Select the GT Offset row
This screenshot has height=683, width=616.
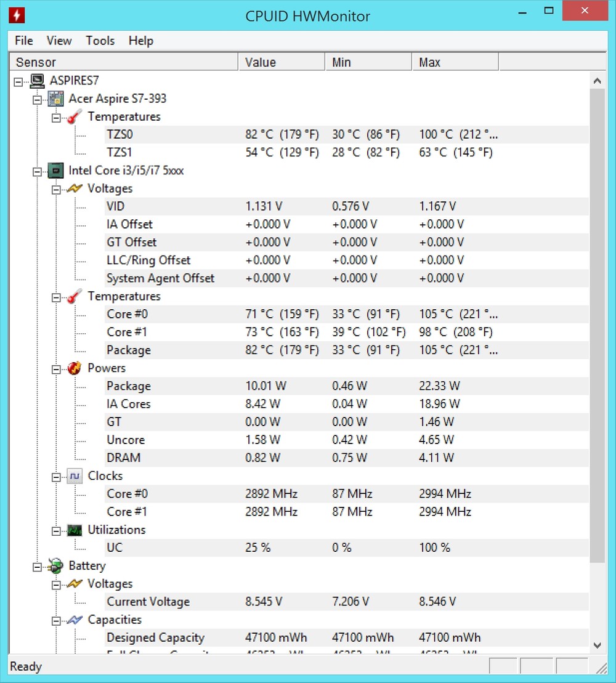(x=347, y=242)
